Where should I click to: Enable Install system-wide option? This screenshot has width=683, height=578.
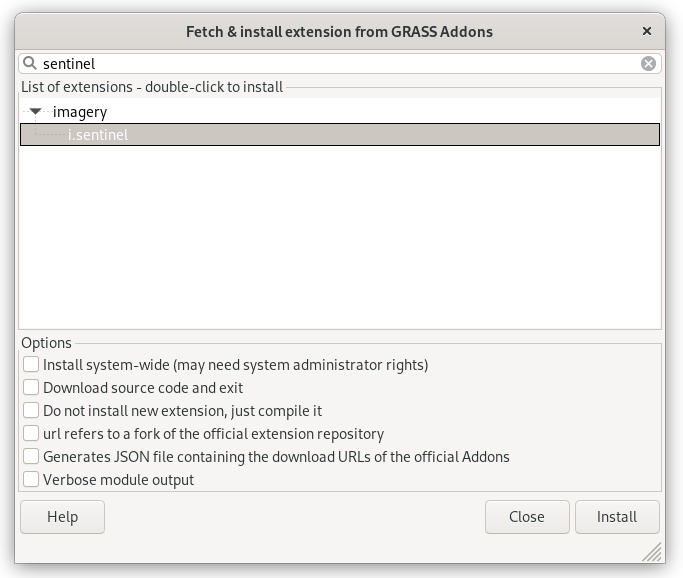point(31,364)
